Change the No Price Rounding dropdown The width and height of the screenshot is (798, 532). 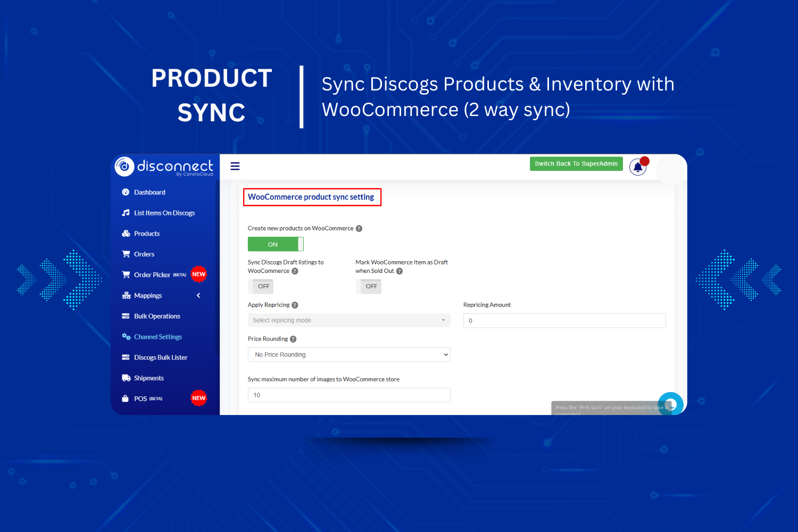348,354
